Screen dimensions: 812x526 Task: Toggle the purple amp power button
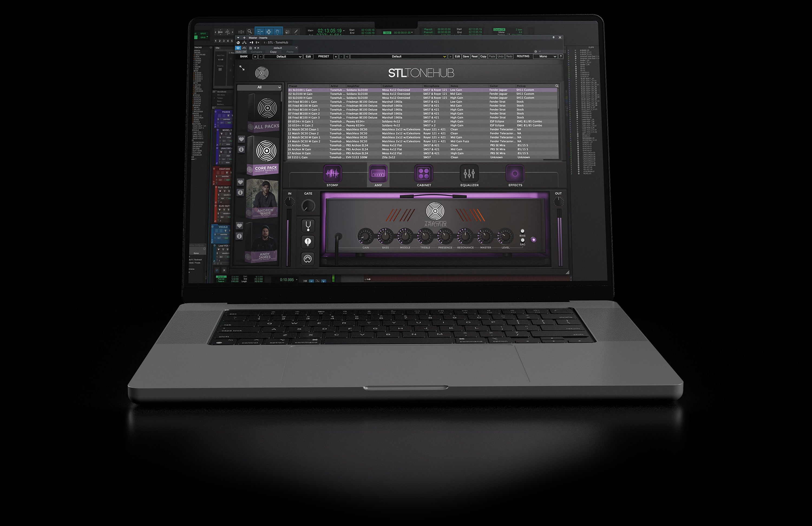pyautogui.click(x=533, y=240)
